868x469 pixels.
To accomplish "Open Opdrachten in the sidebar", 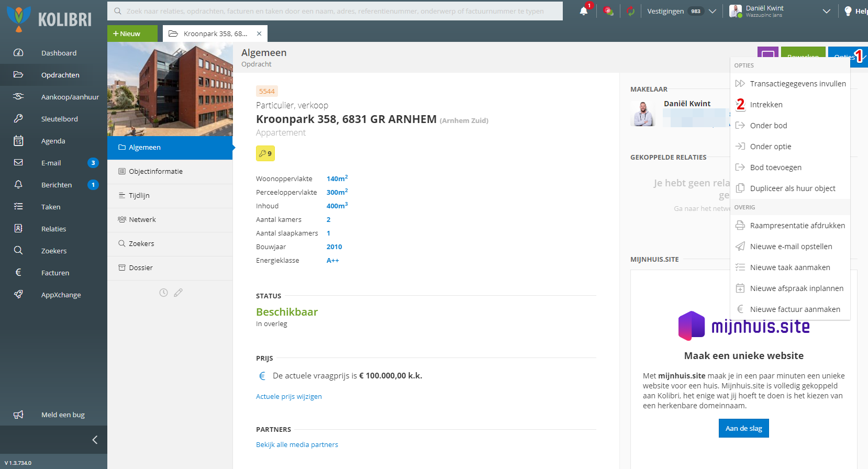I will (x=53, y=75).
